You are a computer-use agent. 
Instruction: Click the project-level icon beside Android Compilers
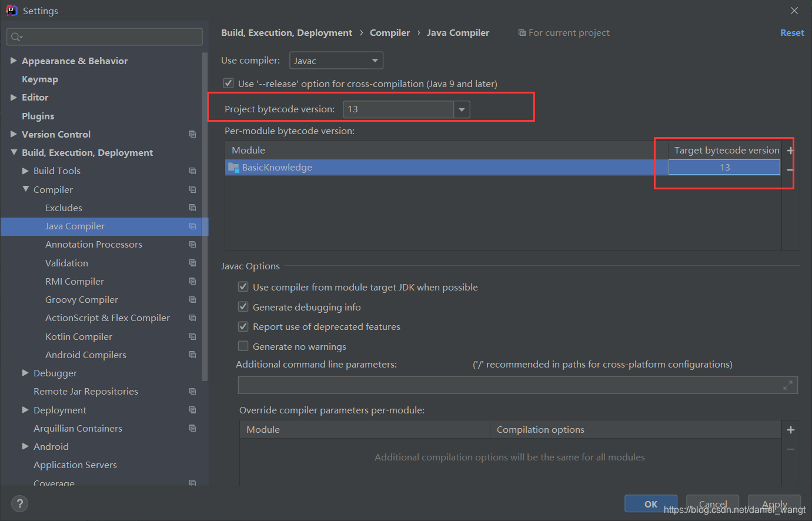point(192,355)
